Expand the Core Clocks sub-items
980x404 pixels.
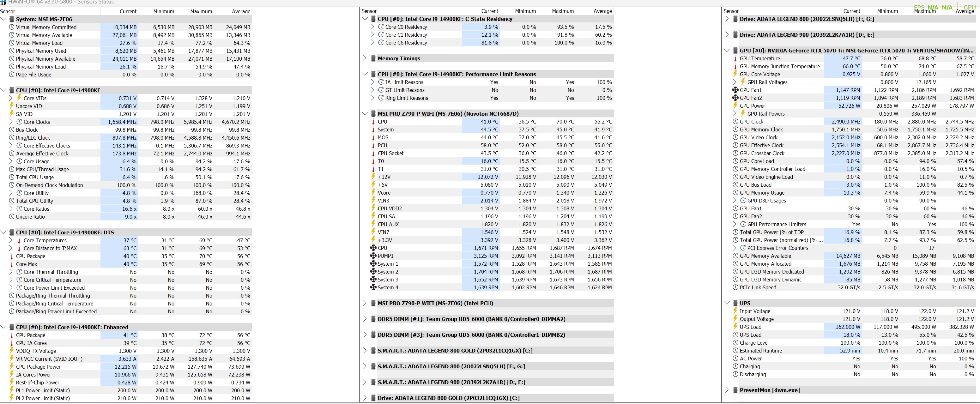tap(11, 122)
